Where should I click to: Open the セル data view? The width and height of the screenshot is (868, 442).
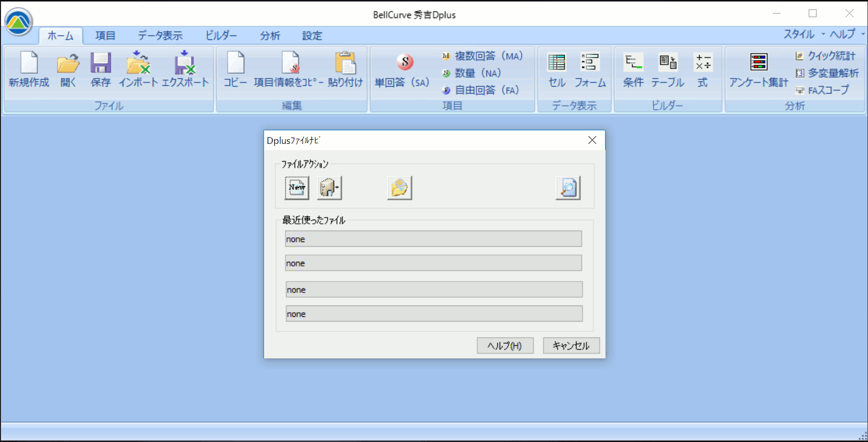(557, 69)
